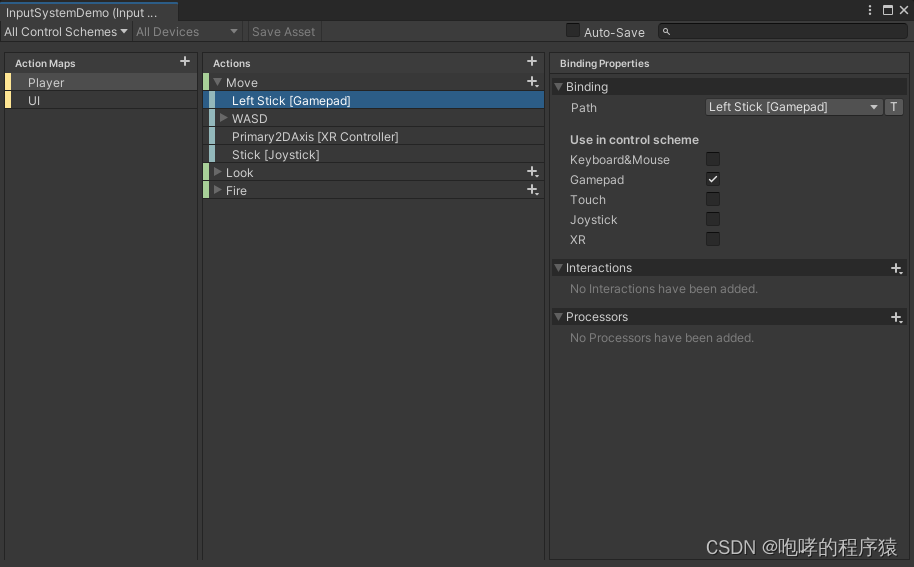The image size is (914, 567).
Task: Open All Control Schemes dropdown
Action: point(66,31)
